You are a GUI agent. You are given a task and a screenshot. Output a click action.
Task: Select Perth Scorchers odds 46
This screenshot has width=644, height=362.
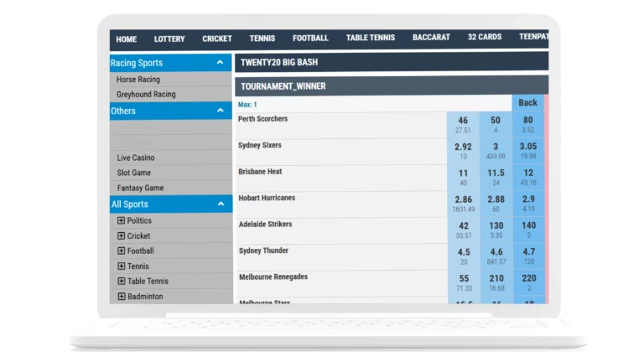[463, 124]
